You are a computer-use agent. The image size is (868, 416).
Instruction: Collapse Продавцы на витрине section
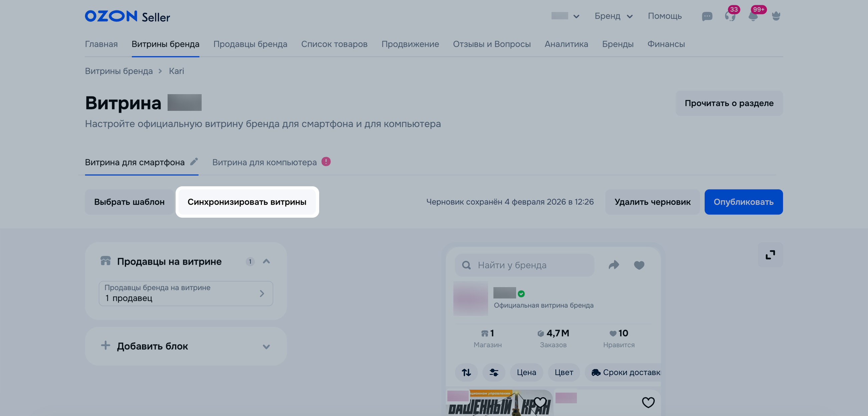coord(266,261)
